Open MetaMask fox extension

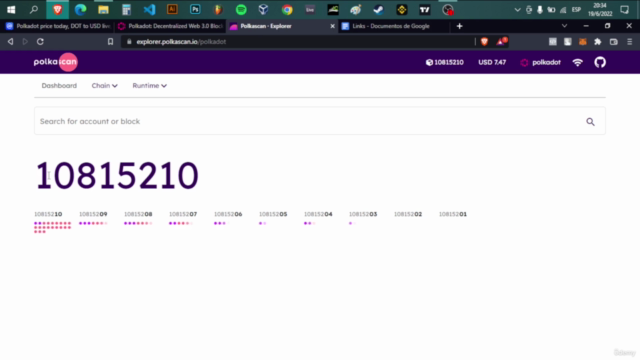click(582, 42)
